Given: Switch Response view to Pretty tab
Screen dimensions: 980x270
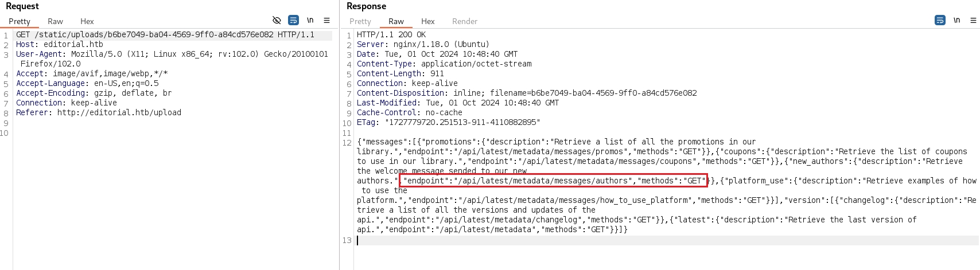Looking at the screenshot, I should click(x=360, y=21).
